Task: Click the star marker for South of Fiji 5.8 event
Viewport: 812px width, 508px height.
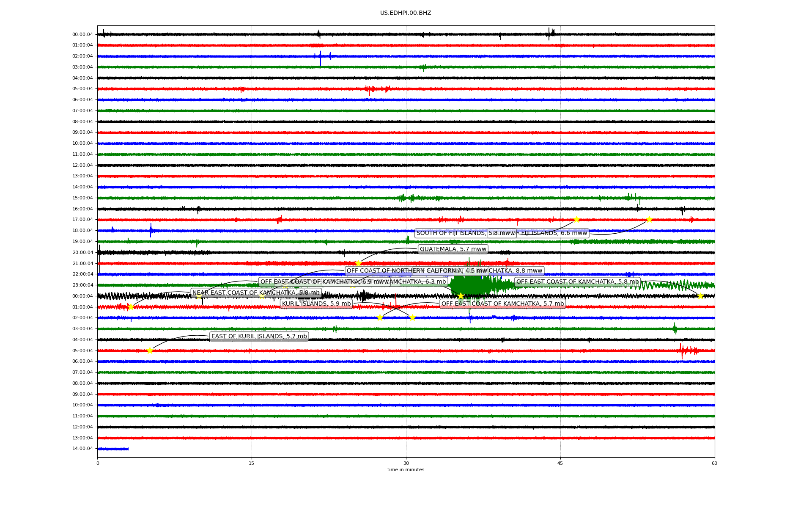Action: pos(576,219)
